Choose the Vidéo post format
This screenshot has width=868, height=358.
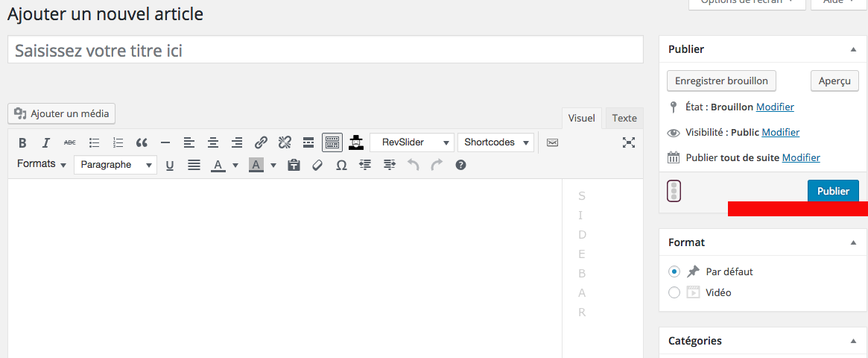point(674,292)
